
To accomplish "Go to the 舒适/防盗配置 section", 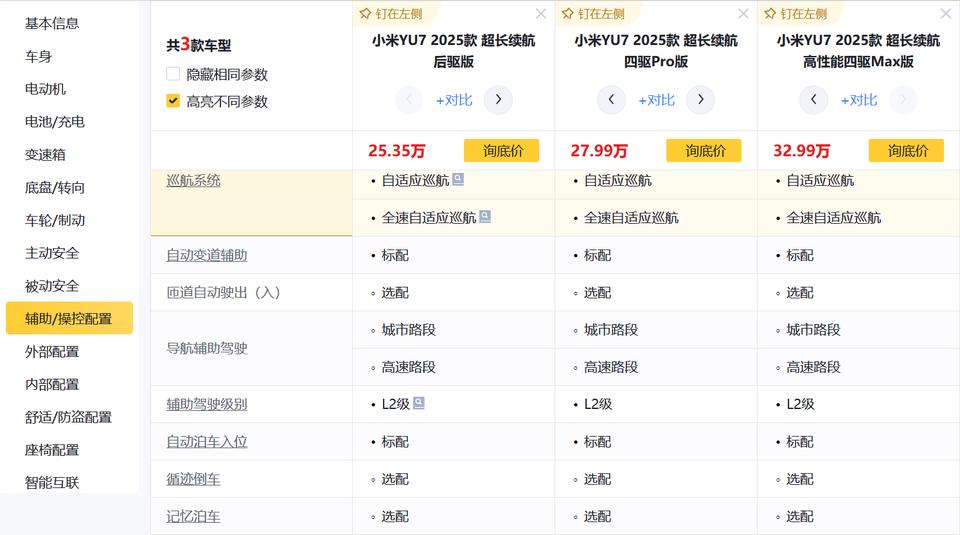I will (x=69, y=417).
